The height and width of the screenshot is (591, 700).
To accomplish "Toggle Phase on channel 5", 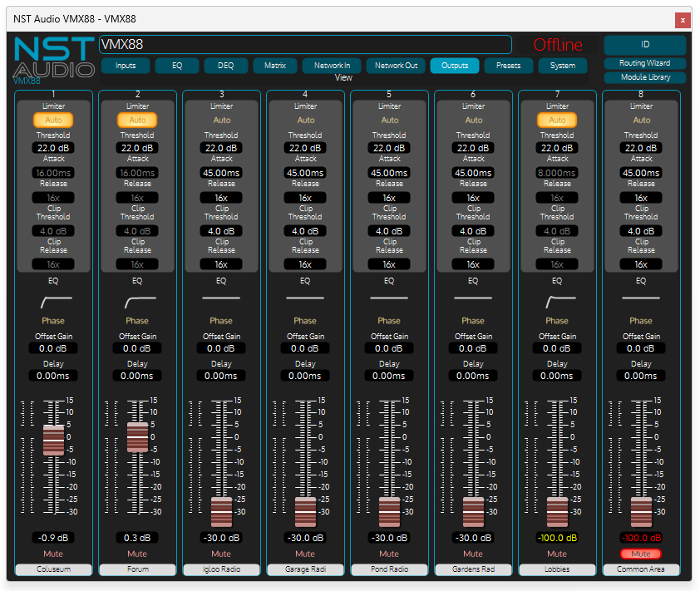I will pyautogui.click(x=389, y=321).
